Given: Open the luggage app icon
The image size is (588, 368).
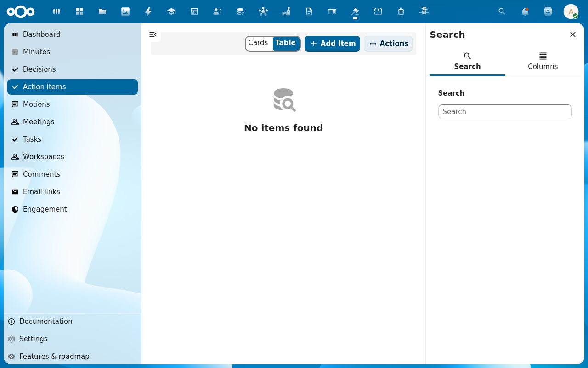Looking at the screenshot, I should (401, 11).
